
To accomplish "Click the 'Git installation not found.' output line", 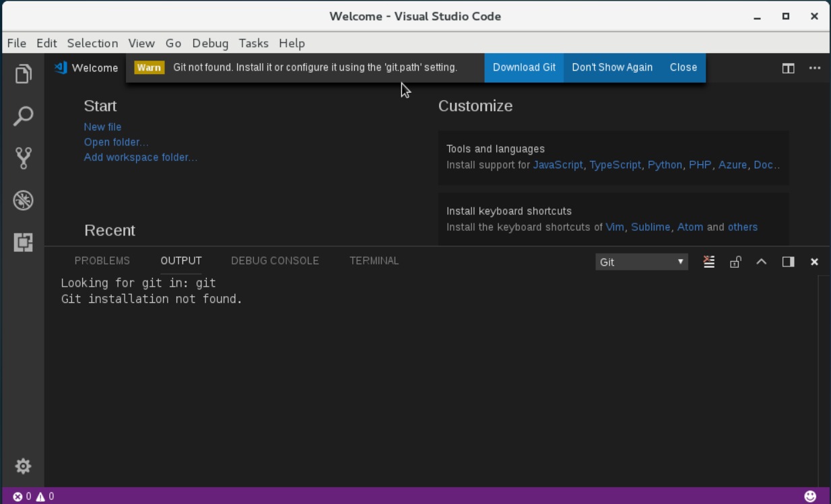I will pos(152,299).
